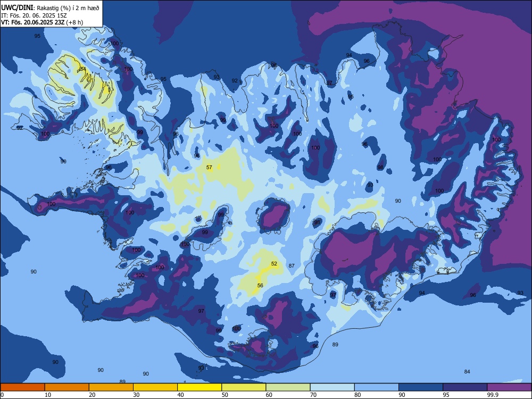The width and height of the screenshot is (532, 399).
Task: Click the 95–99.9 dark indigo legend swatch
Action: coord(465,387)
